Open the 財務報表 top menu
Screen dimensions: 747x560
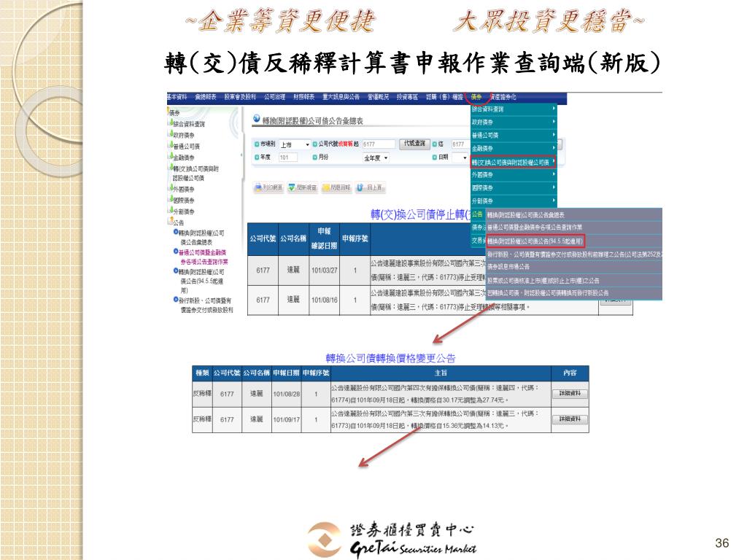pyautogui.click(x=304, y=97)
